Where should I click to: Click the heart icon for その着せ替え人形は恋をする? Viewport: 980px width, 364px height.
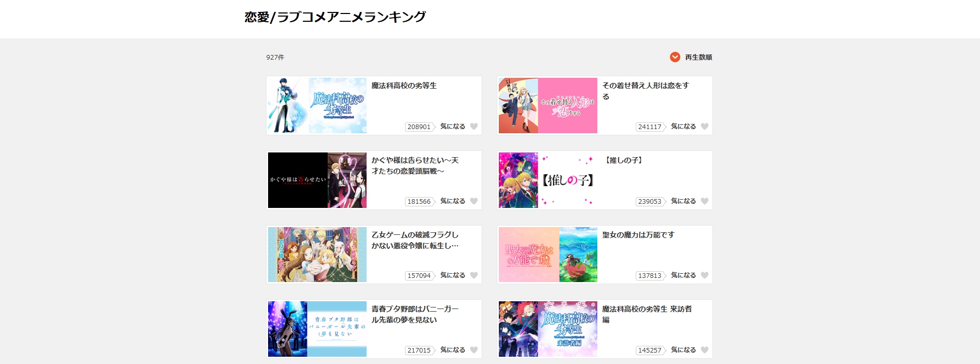705,127
